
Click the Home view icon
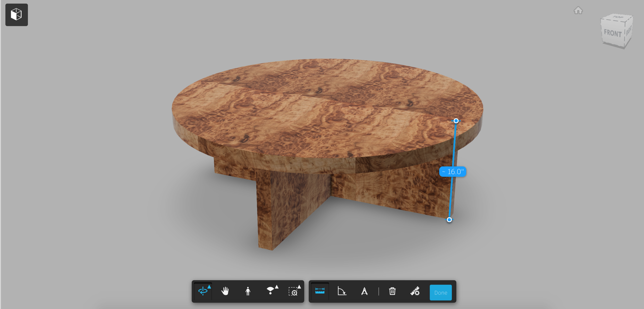click(578, 11)
